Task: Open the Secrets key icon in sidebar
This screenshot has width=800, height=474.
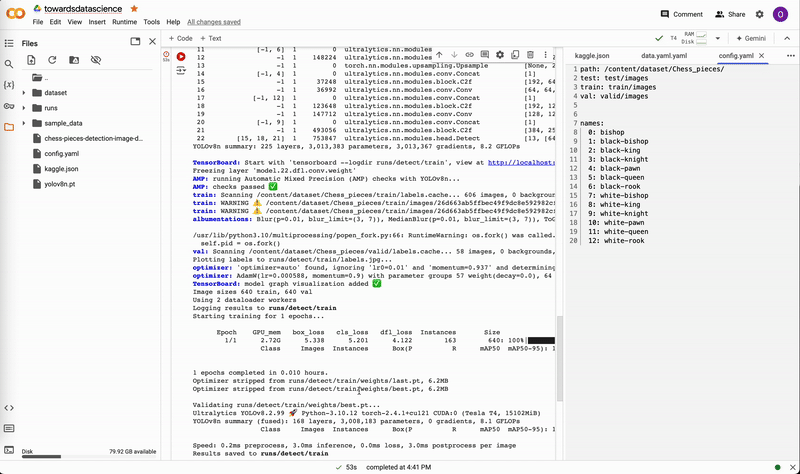Action: (x=9, y=106)
